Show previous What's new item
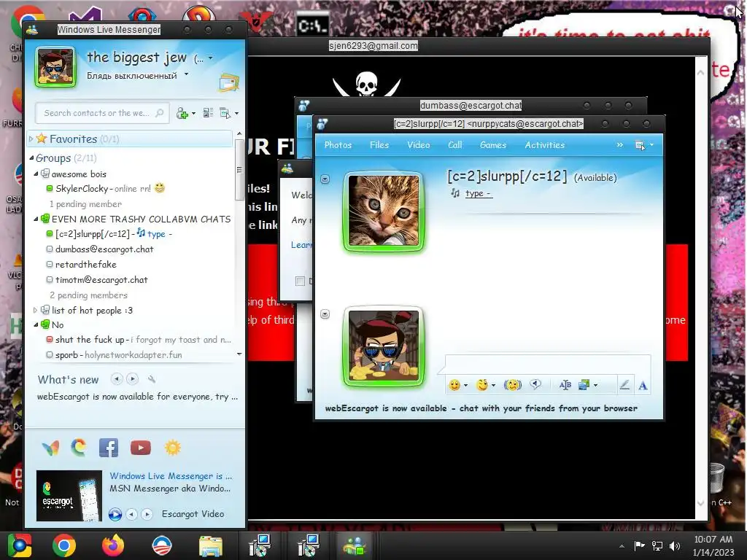 point(117,379)
